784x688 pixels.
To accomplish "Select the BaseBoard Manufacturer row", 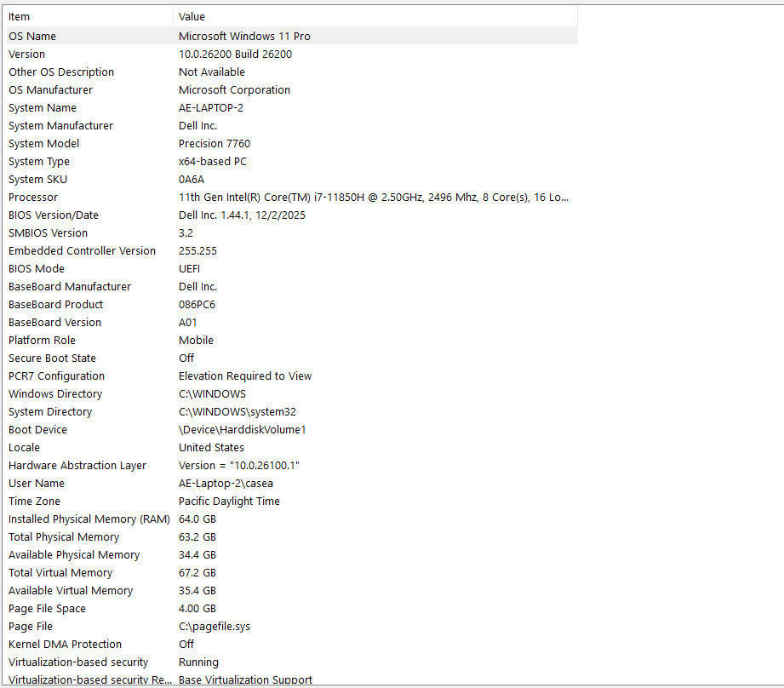I will click(290, 287).
